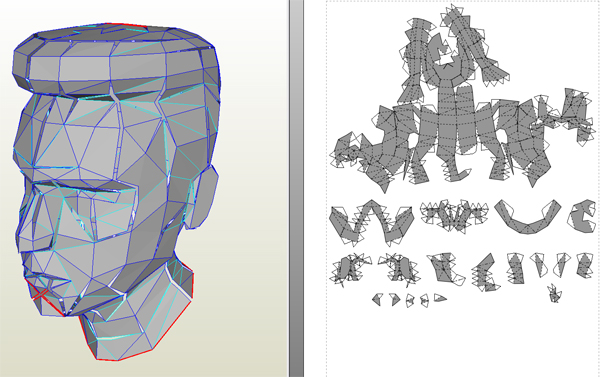Click the vertical splitter between 3D and 2D views
Viewport: 600px width, 377px height.
click(297, 188)
